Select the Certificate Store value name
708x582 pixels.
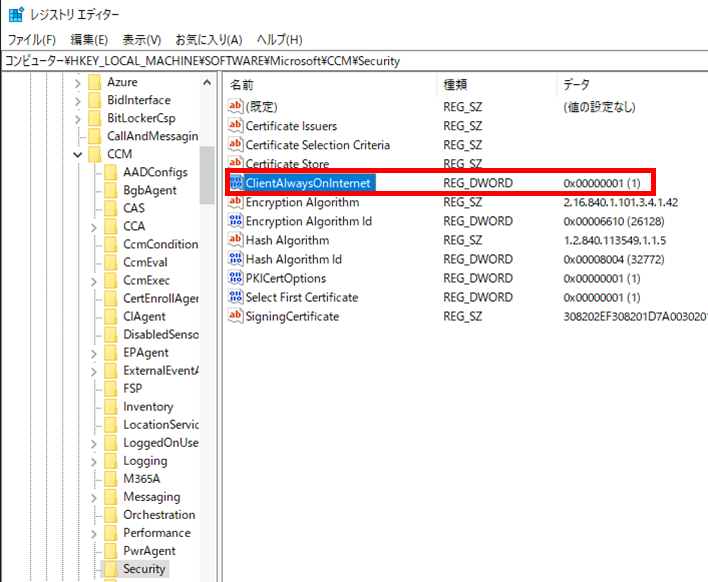click(x=287, y=164)
